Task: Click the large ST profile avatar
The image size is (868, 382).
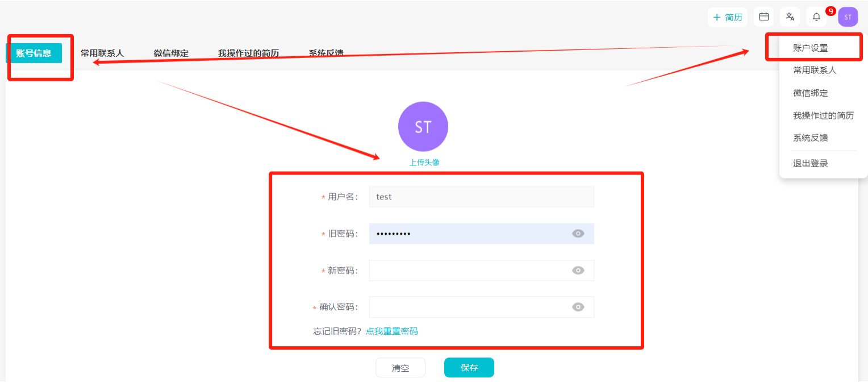Action: (x=423, y=127)
